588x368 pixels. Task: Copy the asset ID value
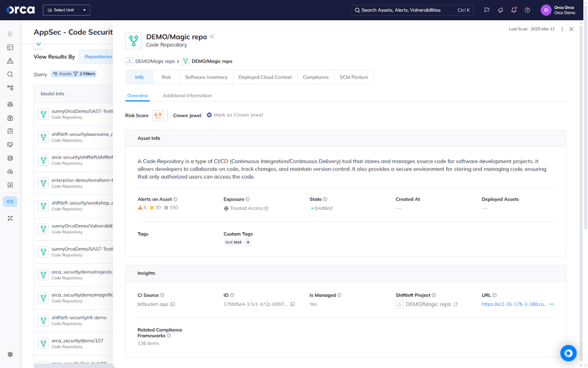293,304
